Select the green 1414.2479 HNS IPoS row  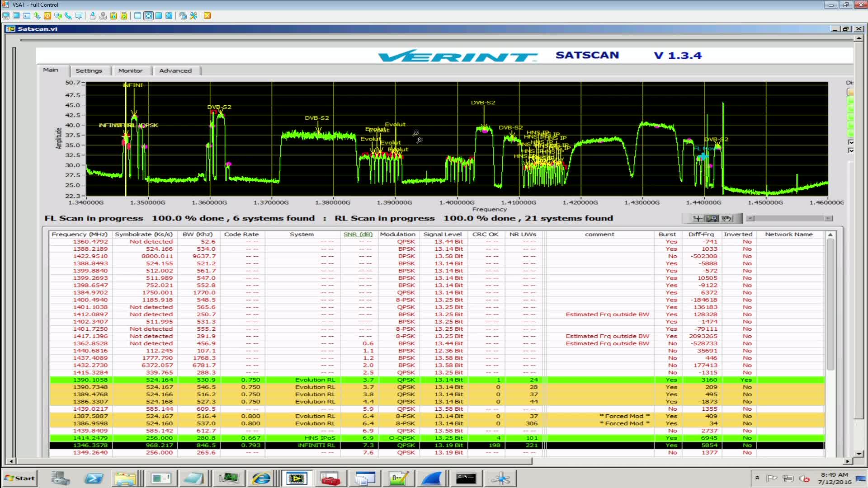click(437, 438)
